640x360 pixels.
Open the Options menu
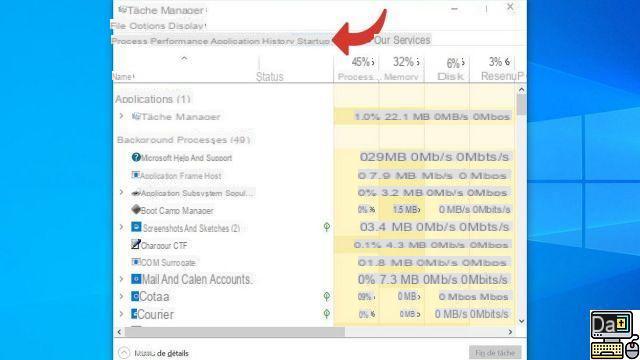click(147, 26)
